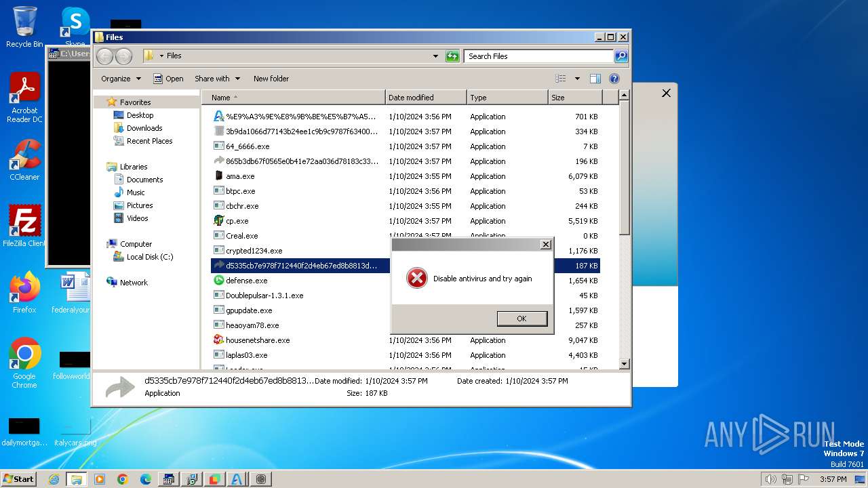Open Skype desktop icon
This screenshot has width=868, height=488.
pyautogui.click(x=75, y=27)
